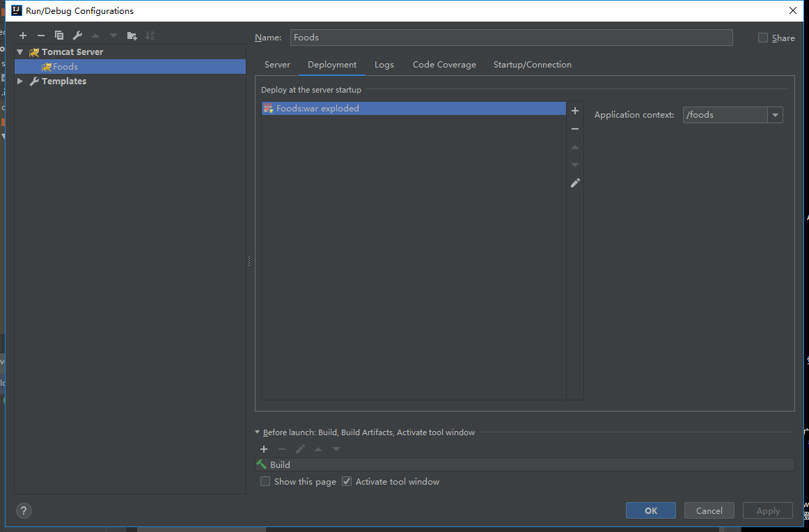Move before launch task up
Screen dimensions: 809x532
pos(318,449)
